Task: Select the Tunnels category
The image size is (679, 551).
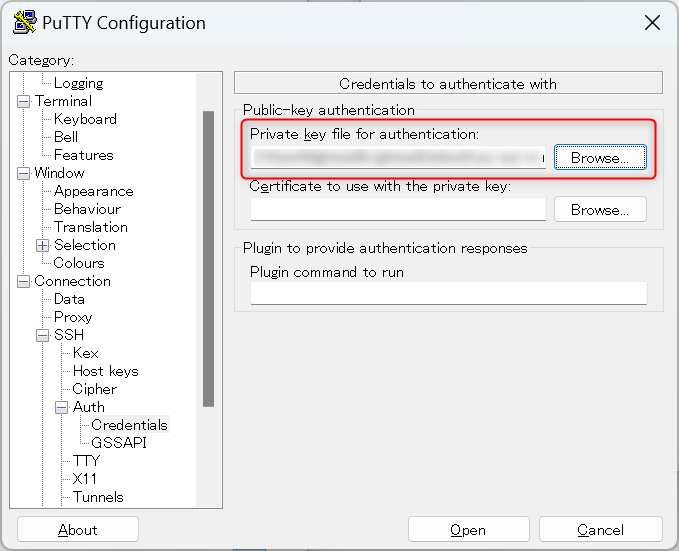Action: pyautogui.click(x=98, y=497)
